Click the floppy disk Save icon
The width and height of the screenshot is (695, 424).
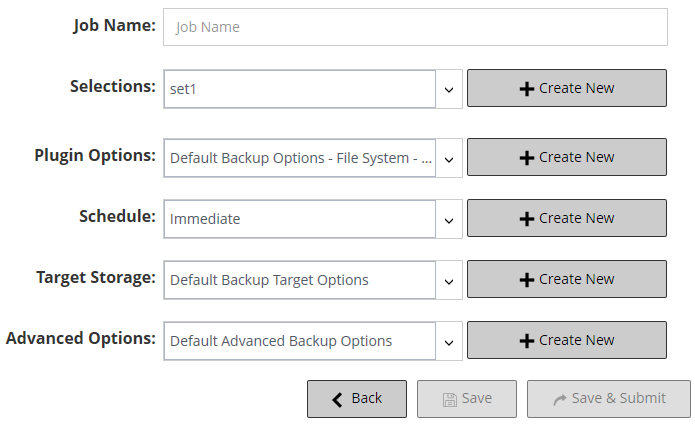pos(450,398)
